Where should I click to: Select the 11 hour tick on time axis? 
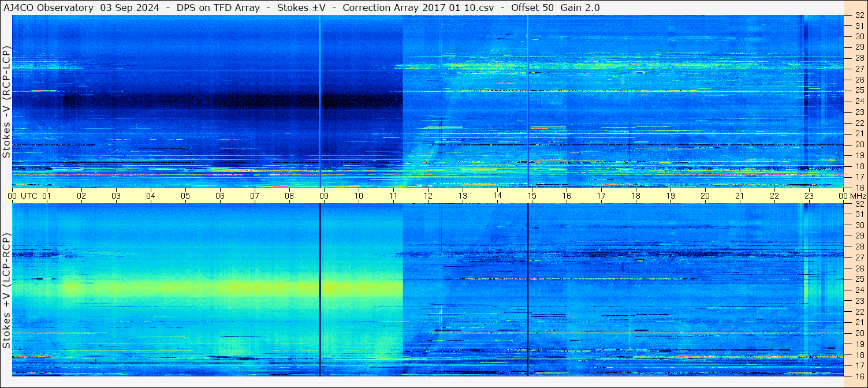pyautogui.click(x=393, y=196)
